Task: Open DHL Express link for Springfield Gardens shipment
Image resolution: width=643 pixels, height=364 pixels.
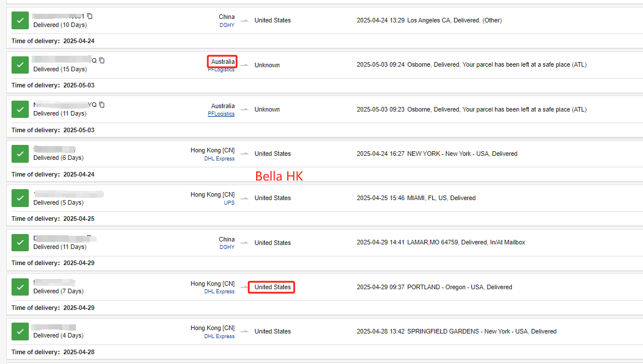Action: point(219,336)
